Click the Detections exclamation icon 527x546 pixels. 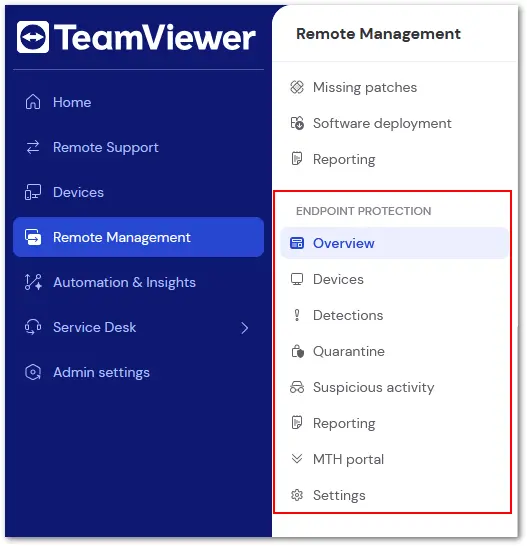coord(297,315)
